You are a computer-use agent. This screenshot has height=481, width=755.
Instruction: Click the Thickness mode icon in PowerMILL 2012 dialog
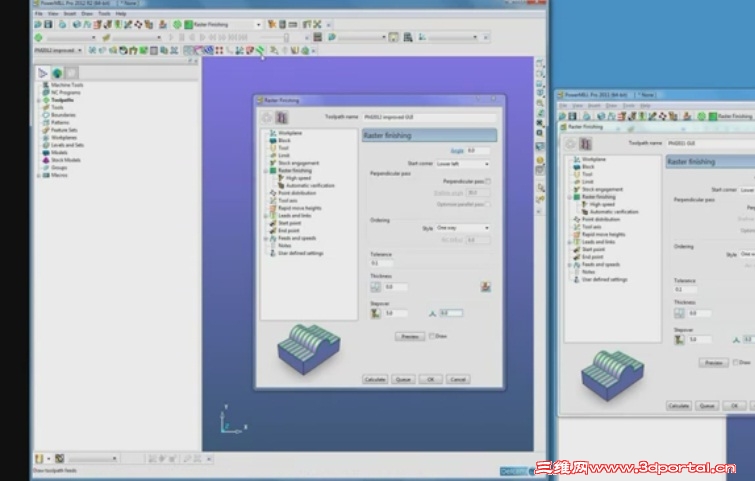coord(376,287)
